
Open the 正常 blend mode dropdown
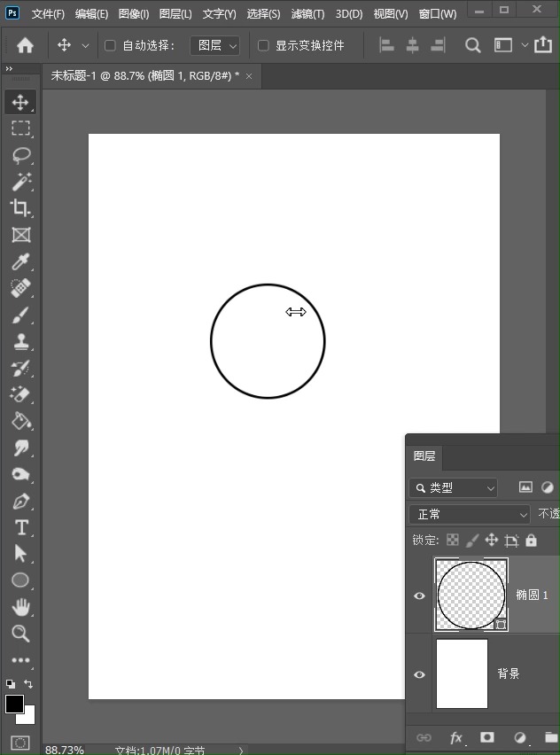tap(470, 514)
